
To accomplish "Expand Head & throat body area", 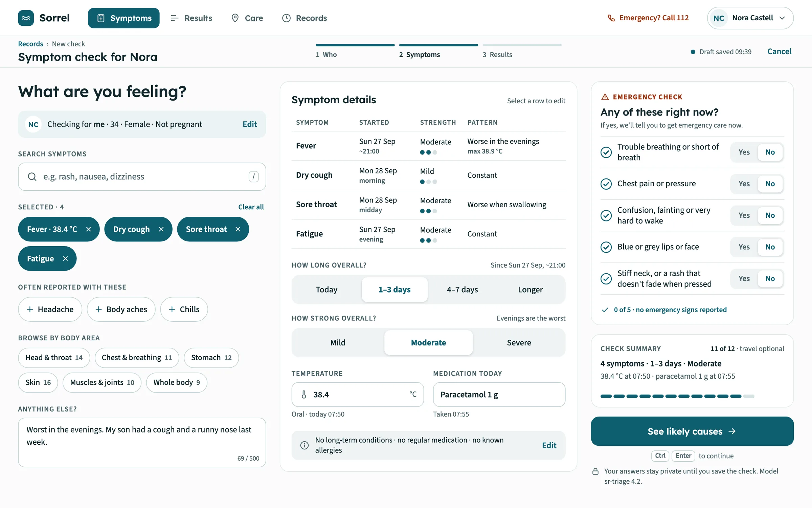I will (x=54, y=358).
